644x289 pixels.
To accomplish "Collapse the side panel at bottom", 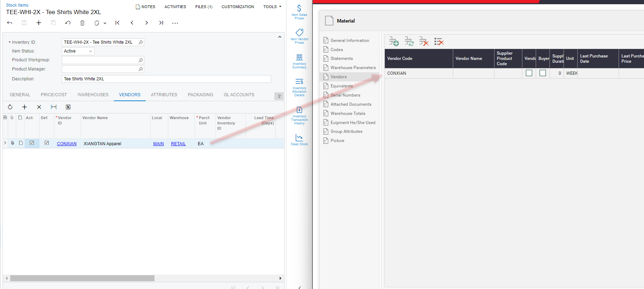I will (299, 287).
